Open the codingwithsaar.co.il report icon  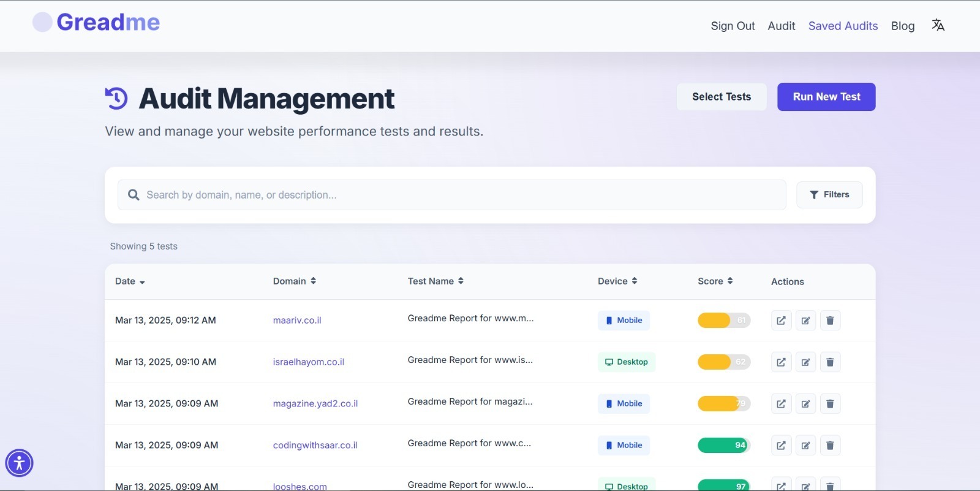(781, 446)
